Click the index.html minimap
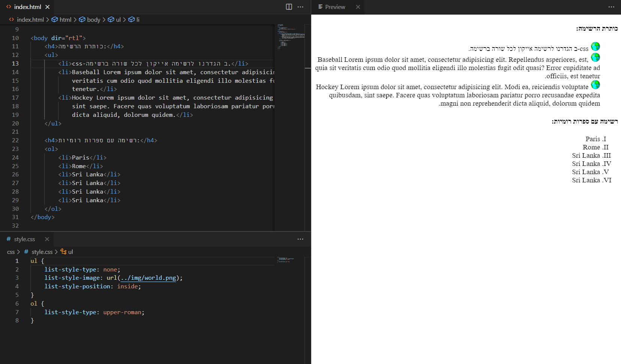The height and width of the screenshot is (364, 621). point(291,37)
